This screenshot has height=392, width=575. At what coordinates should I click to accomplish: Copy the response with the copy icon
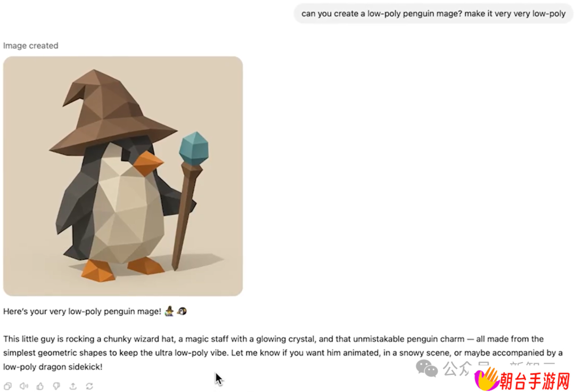[x=7, y=386]
